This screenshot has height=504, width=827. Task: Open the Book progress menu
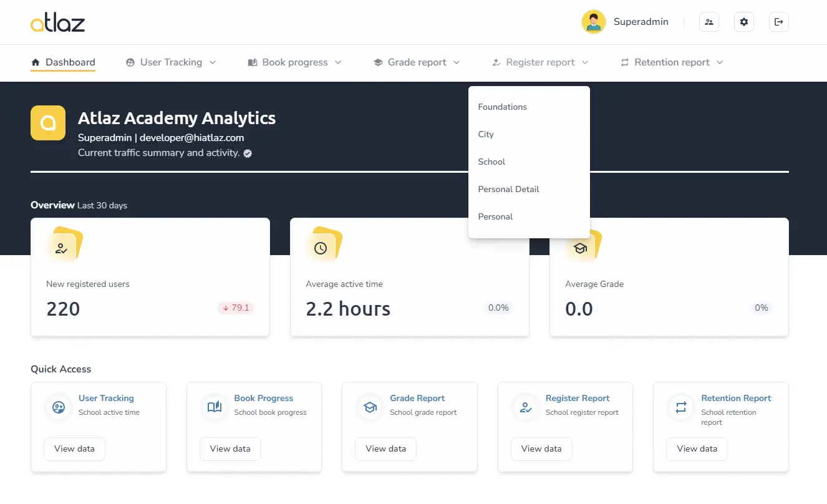[x=295, y=62]
